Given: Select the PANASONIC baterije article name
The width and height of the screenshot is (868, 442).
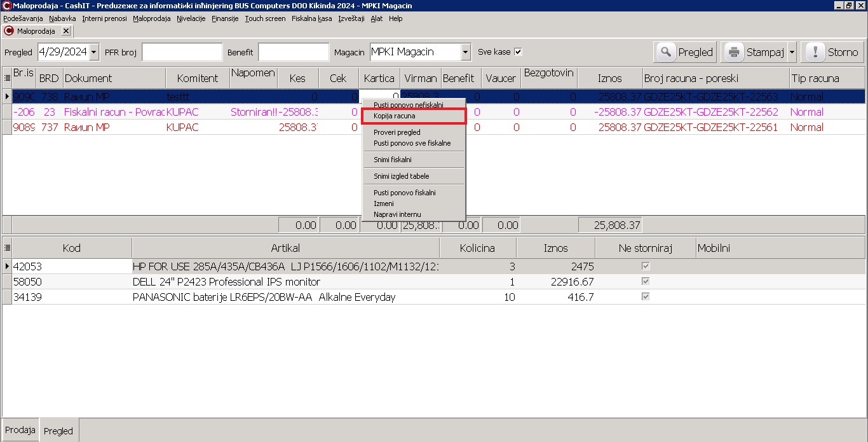Looking at the screenshot, I should [285, 297].
